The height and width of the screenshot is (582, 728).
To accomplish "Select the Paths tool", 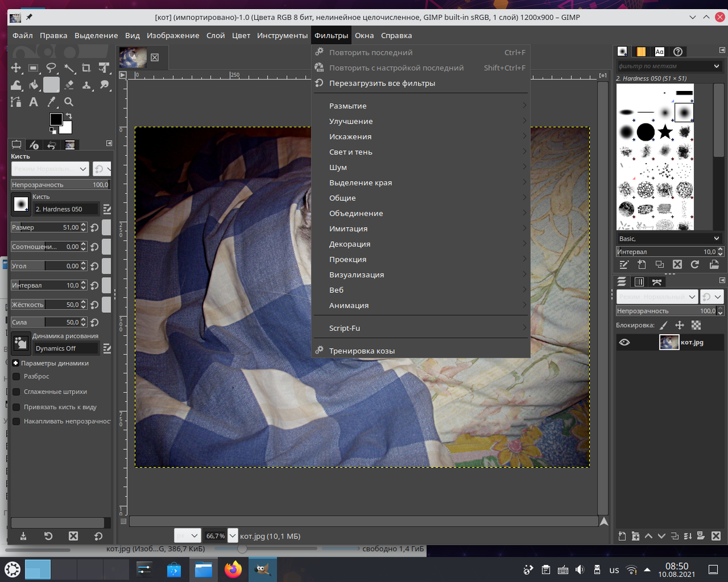I will 16,102.
